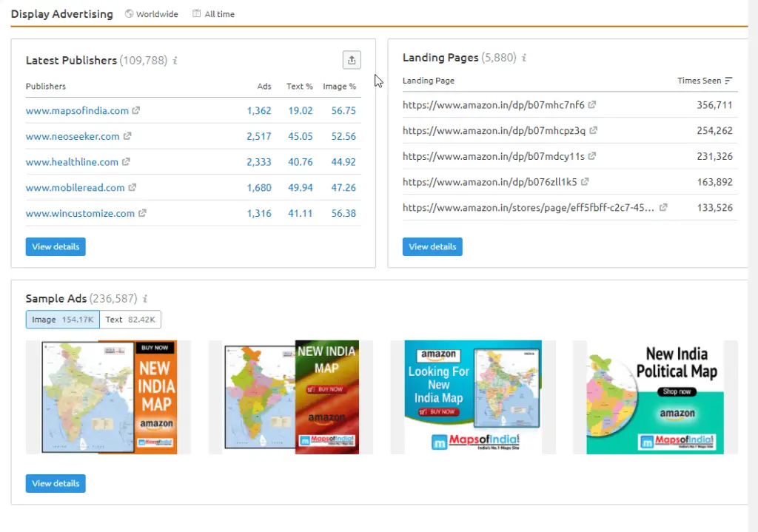Viewport: 758px width, 532px height.
Task: Click landing page URL ending b076zll1k5
Action: tap(490, 182)
